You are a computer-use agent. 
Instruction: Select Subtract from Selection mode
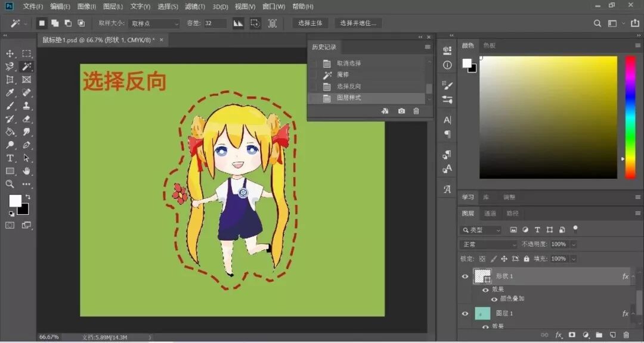(x=68, y=23)
